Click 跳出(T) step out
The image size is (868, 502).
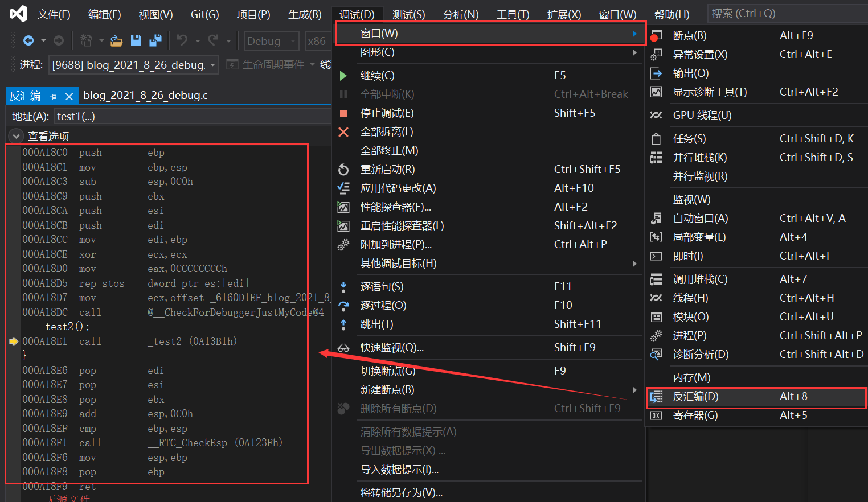(x=487, y=324)
